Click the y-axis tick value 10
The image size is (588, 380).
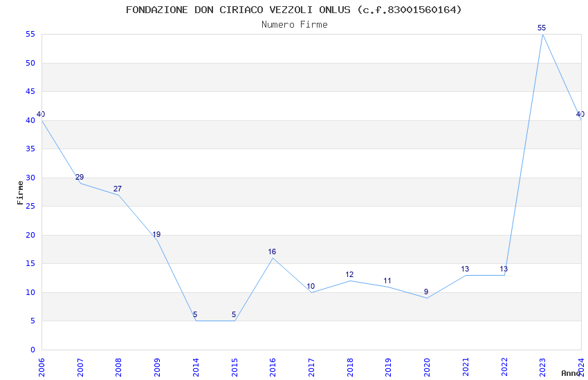(30, 292)
